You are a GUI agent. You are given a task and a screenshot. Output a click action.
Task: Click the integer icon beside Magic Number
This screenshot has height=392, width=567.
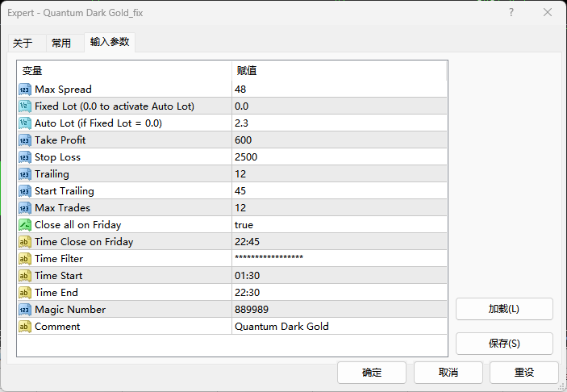click(24, 310)
